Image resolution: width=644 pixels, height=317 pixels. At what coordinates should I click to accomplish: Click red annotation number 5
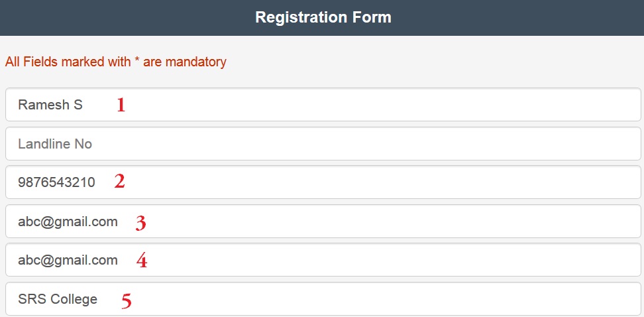126,301
